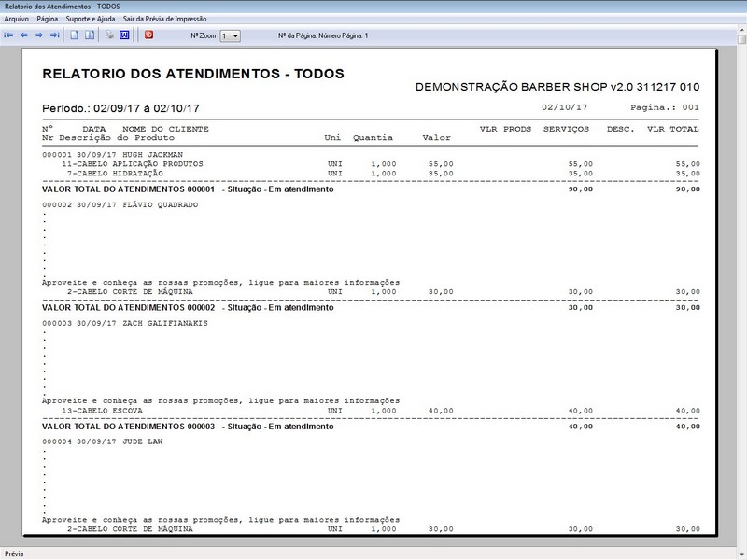This screenshot has width=747, height=560.
Task: Click Sair da Prévia de Impressão
Action: [x=165, y=19]
